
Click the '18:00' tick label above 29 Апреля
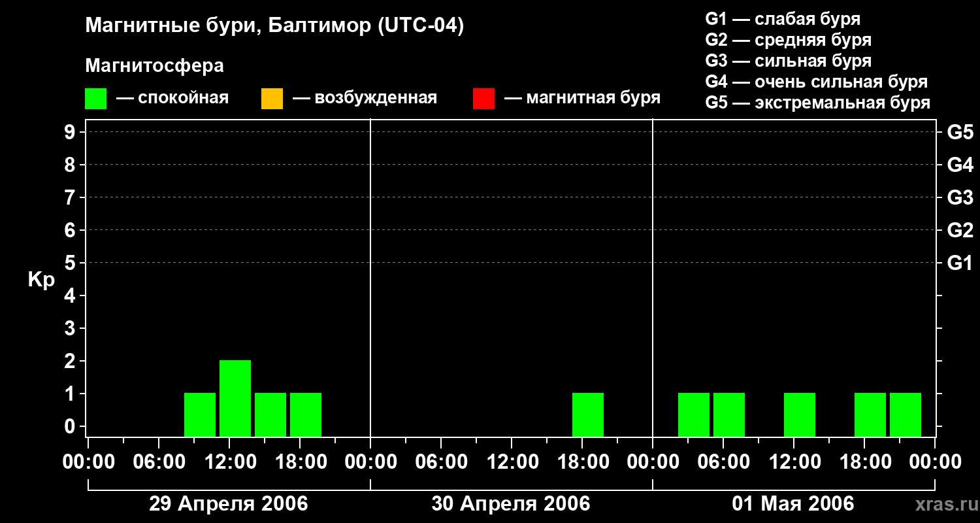(x=300, y=462)
